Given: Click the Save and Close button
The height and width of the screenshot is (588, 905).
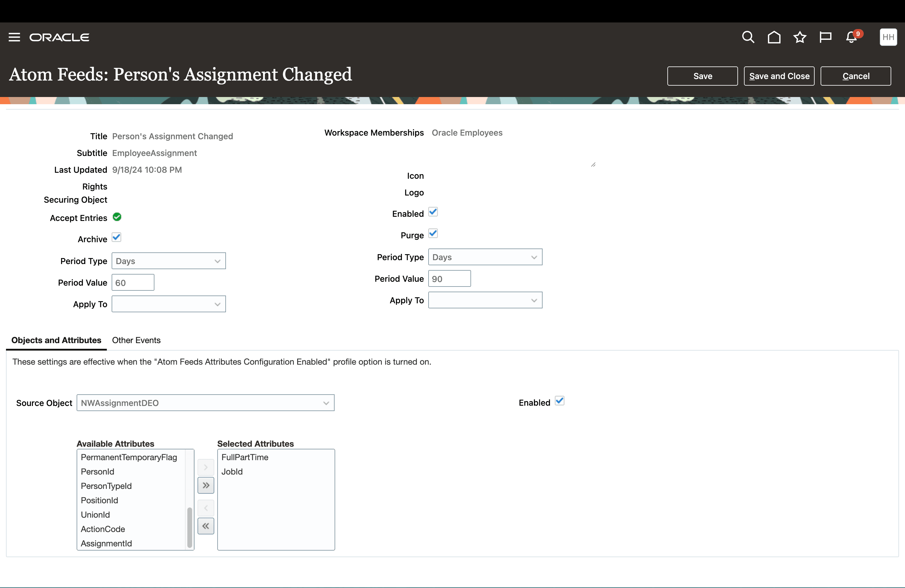Looking at the screenshot, I should tap(779, 76).
